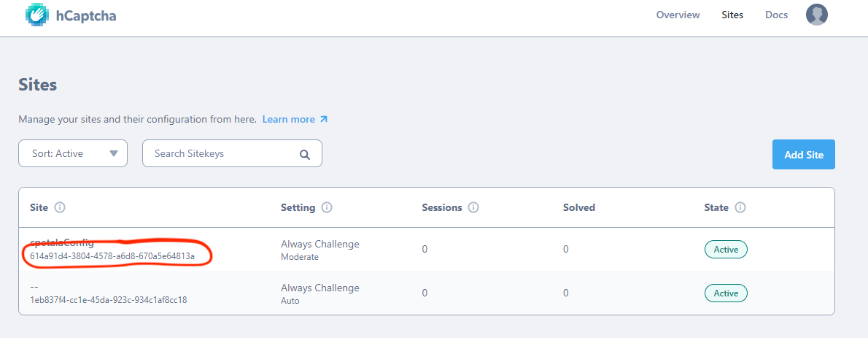Click Always Challenge in the Moderate row
The height and width of the screenshot is (338, 868).
coord(320,244)
